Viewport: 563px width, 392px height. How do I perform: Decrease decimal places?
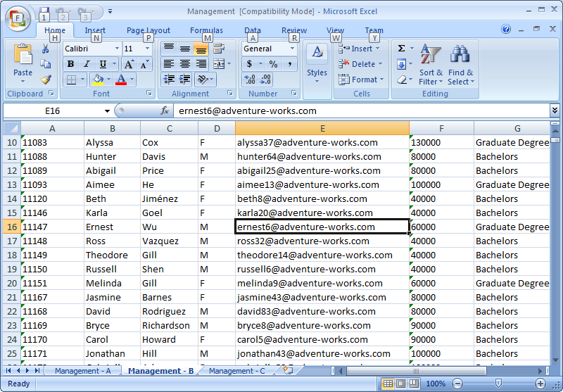click(266, 80)
